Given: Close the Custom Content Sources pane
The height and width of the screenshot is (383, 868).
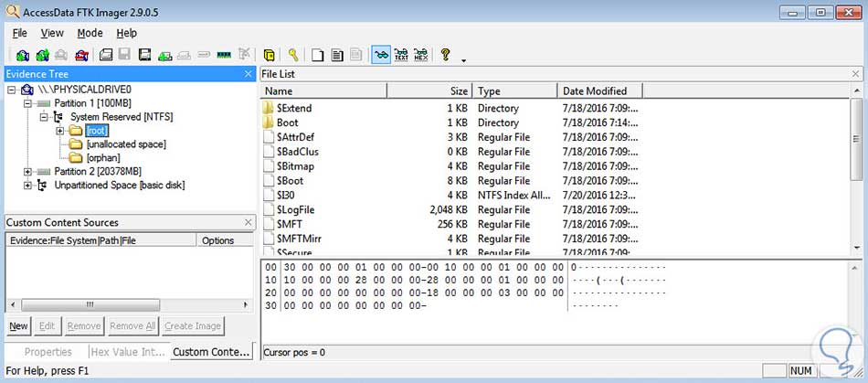Looking at the screenshot, I should tap(248, 222).
